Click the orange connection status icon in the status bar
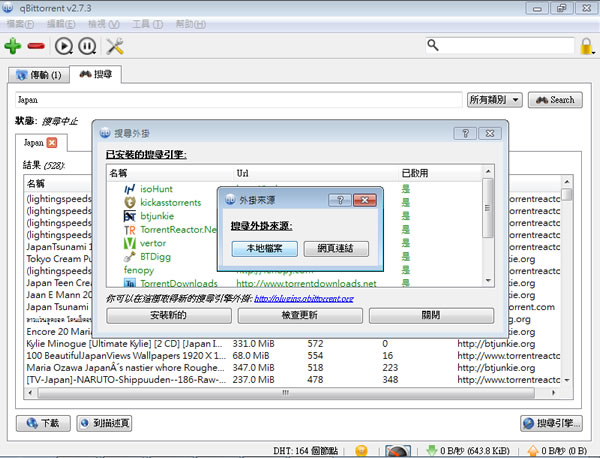Image resolution: width=600 pixels, height=458 pixels. coord(361,451)
